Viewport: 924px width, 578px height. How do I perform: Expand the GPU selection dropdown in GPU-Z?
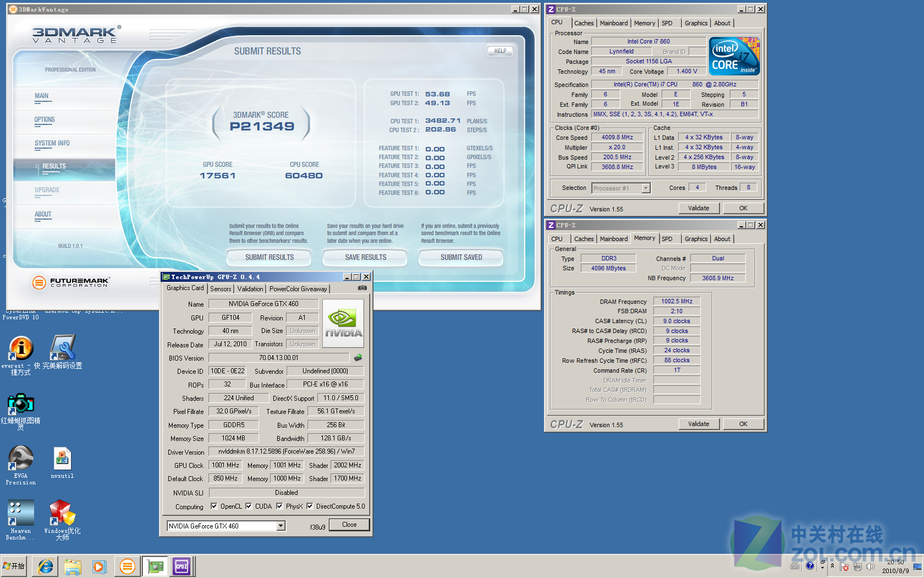(280, 526)
